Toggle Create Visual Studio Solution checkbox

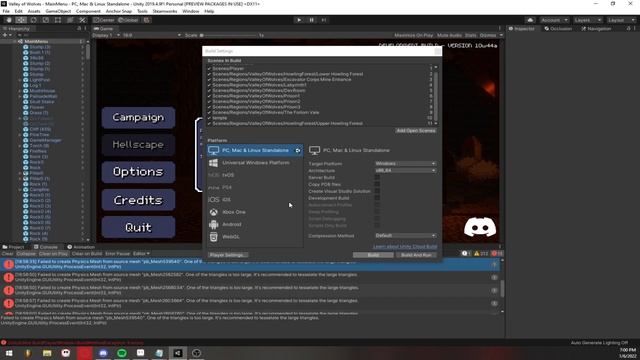tap(377, 191)
